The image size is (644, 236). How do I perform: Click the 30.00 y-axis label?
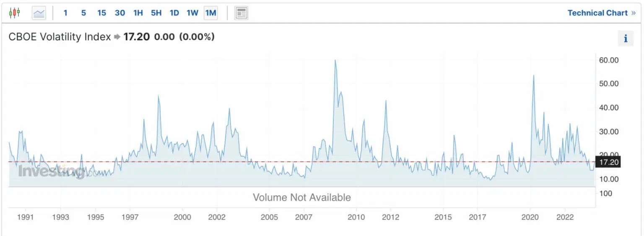tap(609, 131)
